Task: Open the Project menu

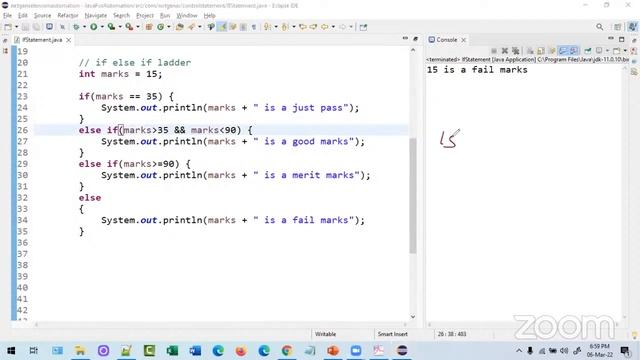Action: (x=145, y=16)
